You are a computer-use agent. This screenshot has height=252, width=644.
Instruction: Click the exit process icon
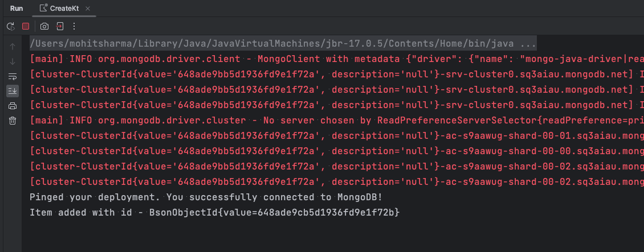click(59, 26)
